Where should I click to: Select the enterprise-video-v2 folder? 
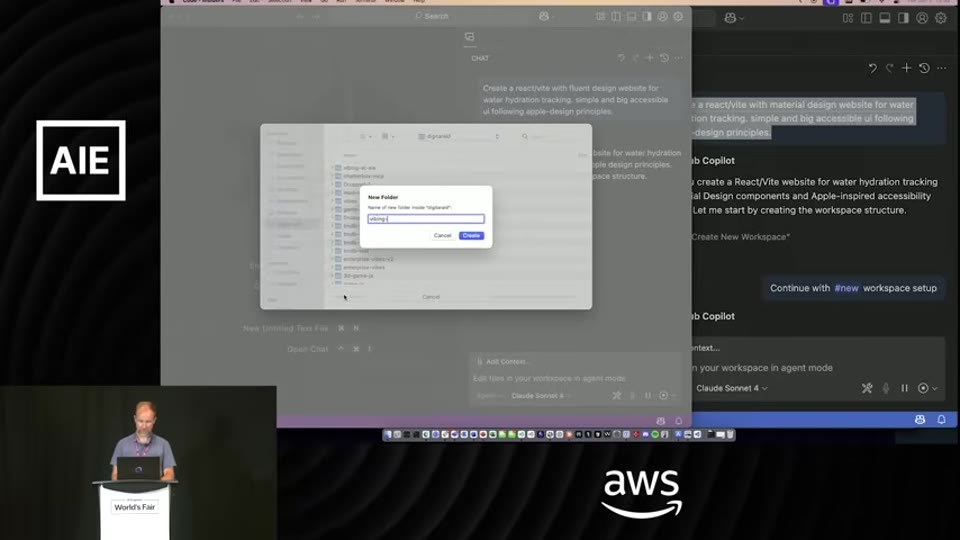tap(368, 259)
